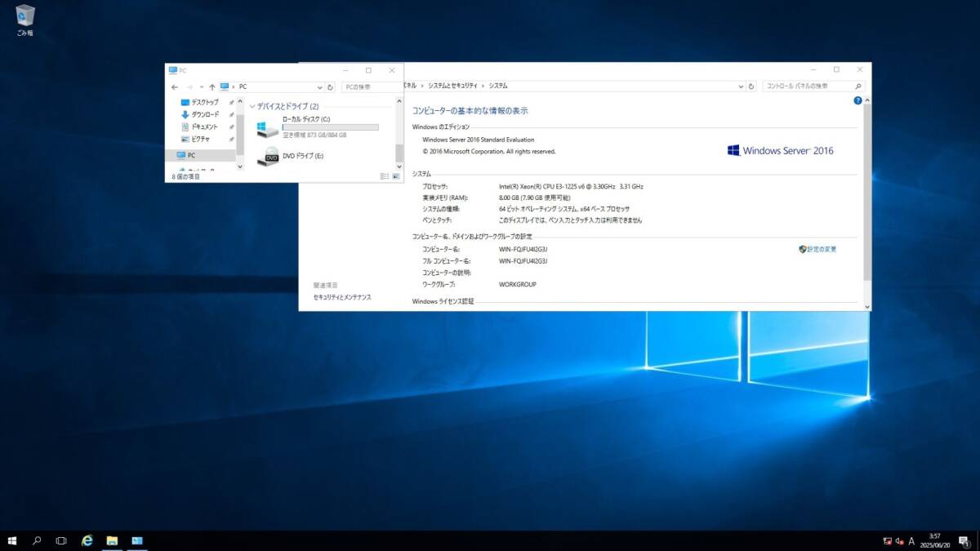Click the pin icon beside ピクチャ

(x=231, y=139)
